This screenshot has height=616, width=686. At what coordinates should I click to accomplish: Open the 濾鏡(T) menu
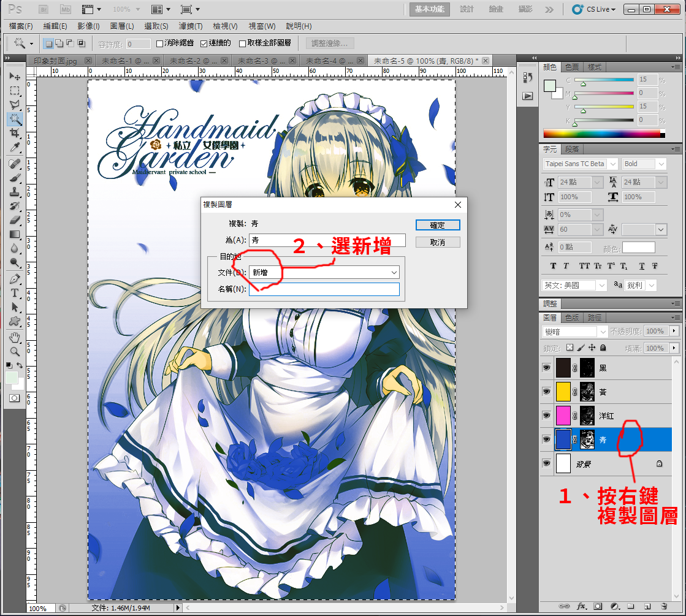click(191, 26)
